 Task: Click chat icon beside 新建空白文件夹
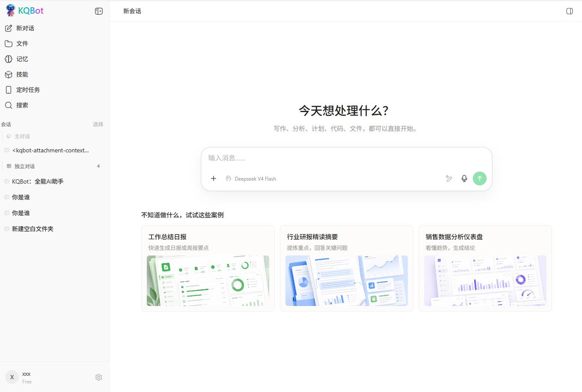pyautogui.click(x=7, y=229)
